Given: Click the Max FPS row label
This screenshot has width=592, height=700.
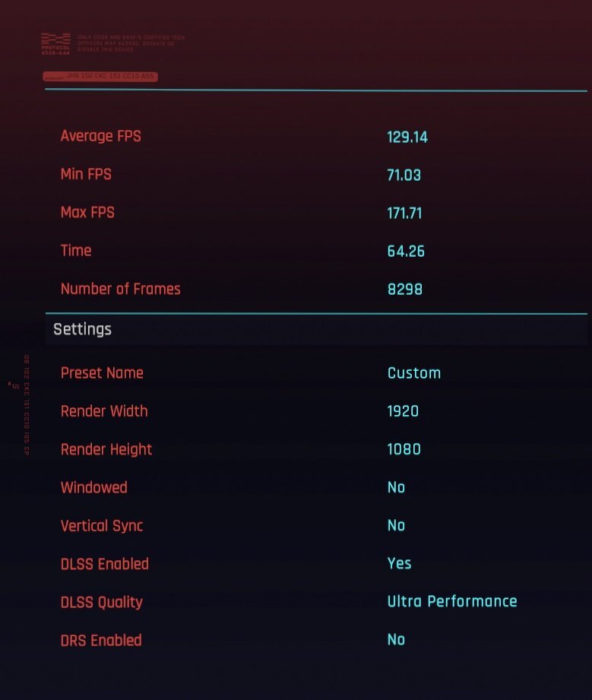Looking at the screenshot, I should click(x=87, y=212).
